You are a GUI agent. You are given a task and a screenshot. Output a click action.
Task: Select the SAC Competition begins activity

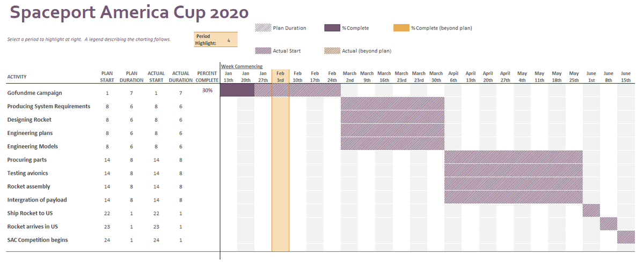[38, 240]
